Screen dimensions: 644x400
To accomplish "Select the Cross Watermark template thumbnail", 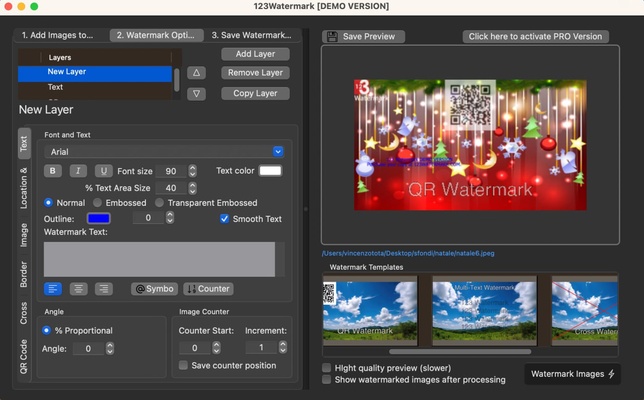I will (585, 311).
